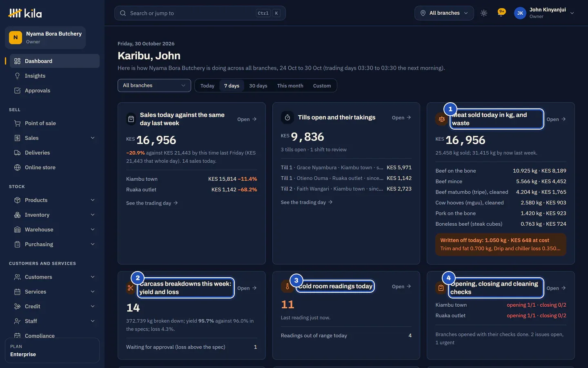The height and width of the screenshot is (368, 588).
Task: Open the Tills open and their takings card
Action: (x=401, y=117)
